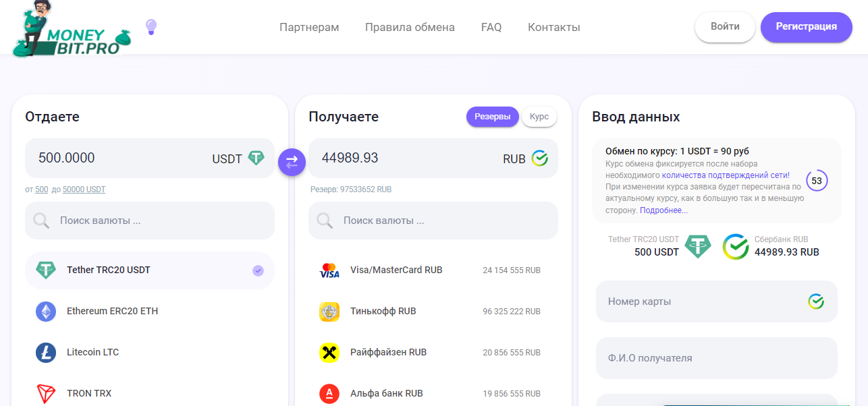Image resolution: width=868 pixels, height=406 pixels.
Task: Toggle the light bulb theme icon
Action: pos(151,27)
